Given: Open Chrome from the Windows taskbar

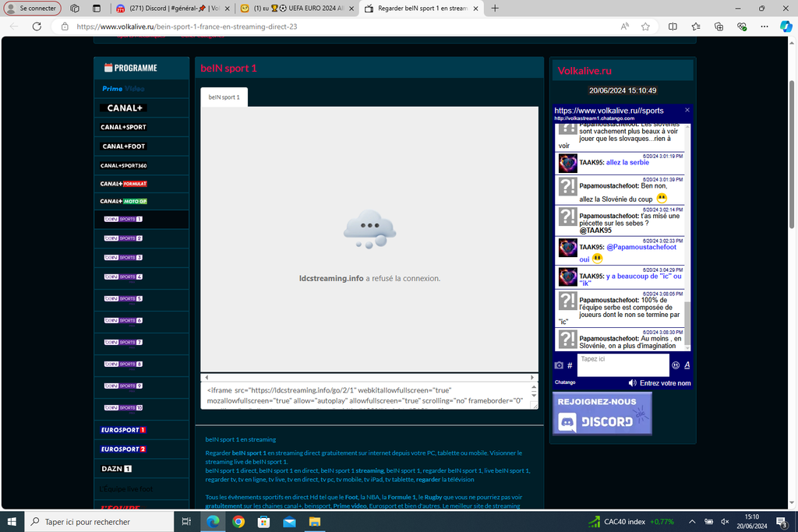Looking at the screenshot, I should [x=238, y=522].
